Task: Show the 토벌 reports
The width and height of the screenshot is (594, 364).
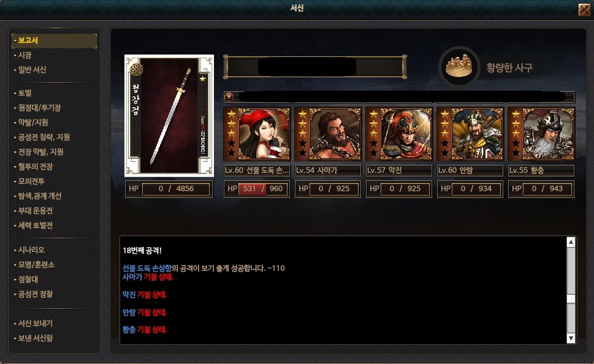Action: (25, 93)
